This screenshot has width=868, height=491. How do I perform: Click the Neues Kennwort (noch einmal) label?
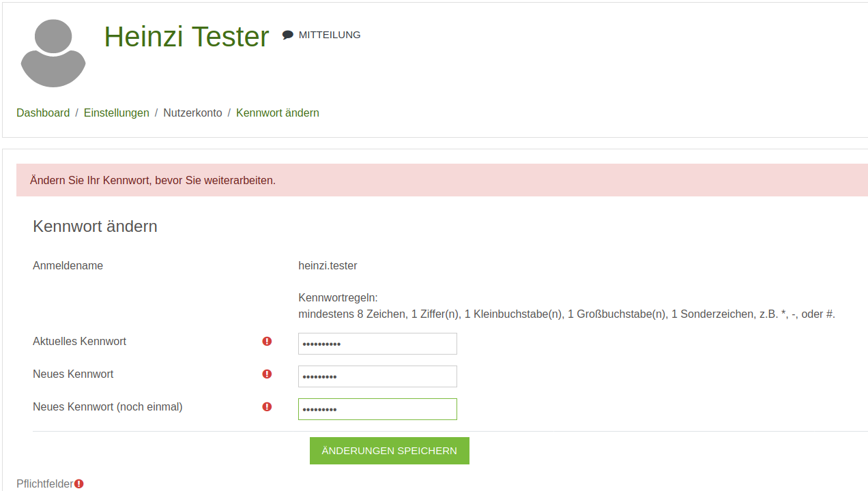108,406
